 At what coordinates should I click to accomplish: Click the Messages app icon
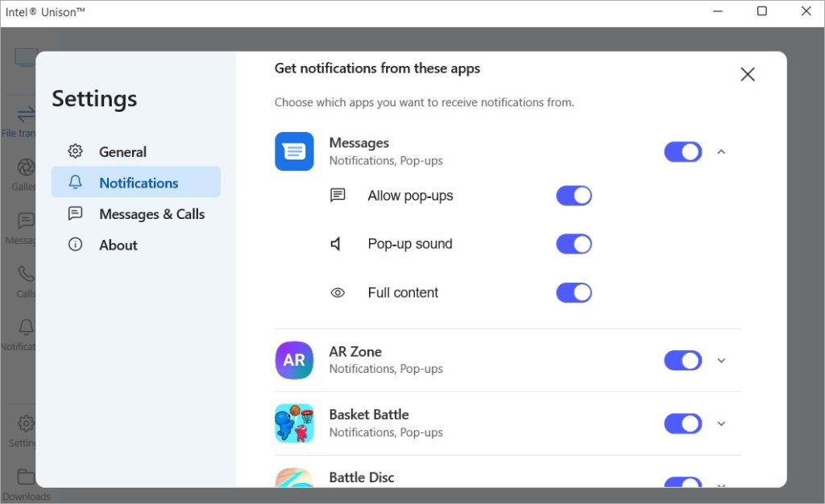pyautogui.click(x=294, y=151)
